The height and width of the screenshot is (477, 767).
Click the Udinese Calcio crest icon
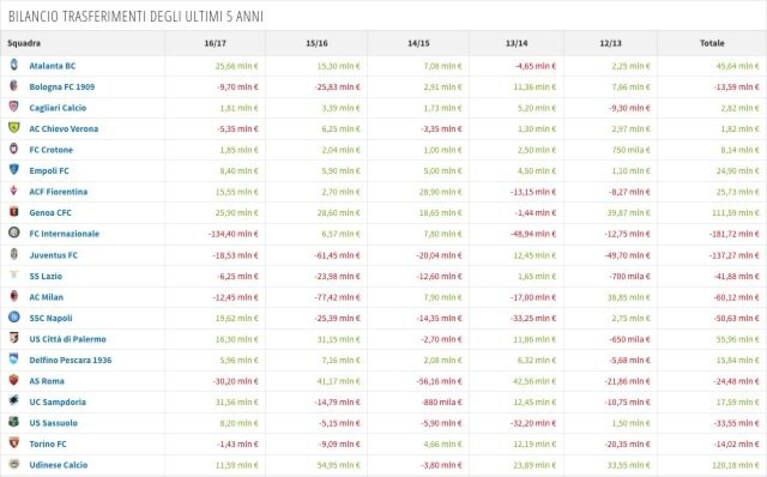tap(14, 464)
